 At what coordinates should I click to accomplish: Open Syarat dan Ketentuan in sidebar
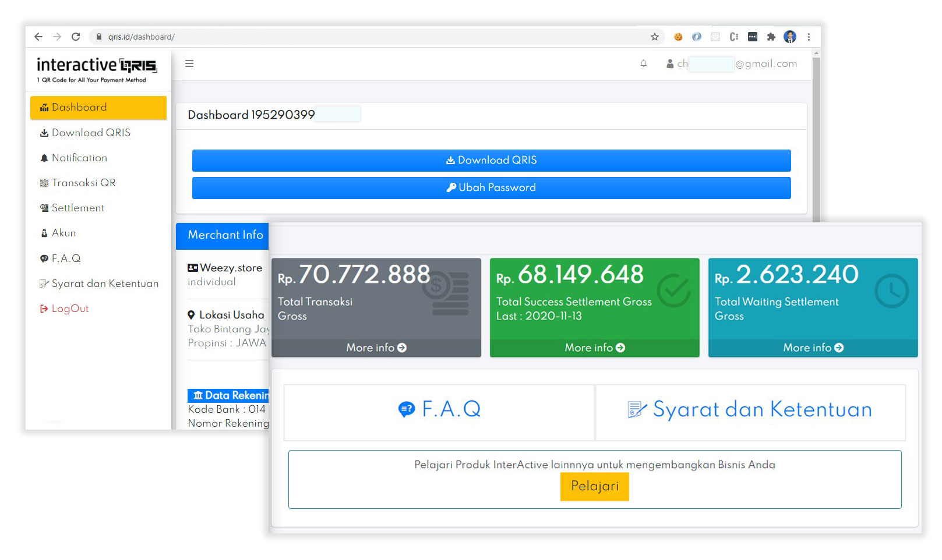tap(98, 283)
